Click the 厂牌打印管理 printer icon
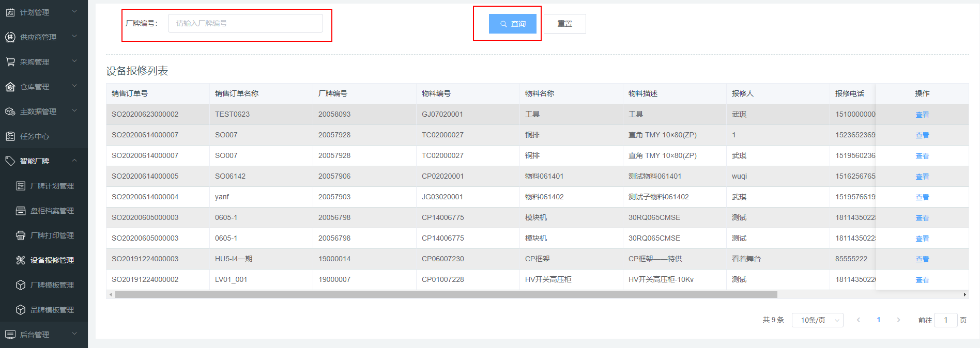 point(21,235)
